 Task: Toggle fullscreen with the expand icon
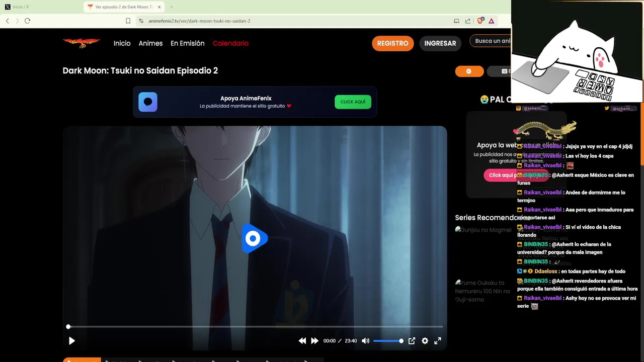[438, 341]
